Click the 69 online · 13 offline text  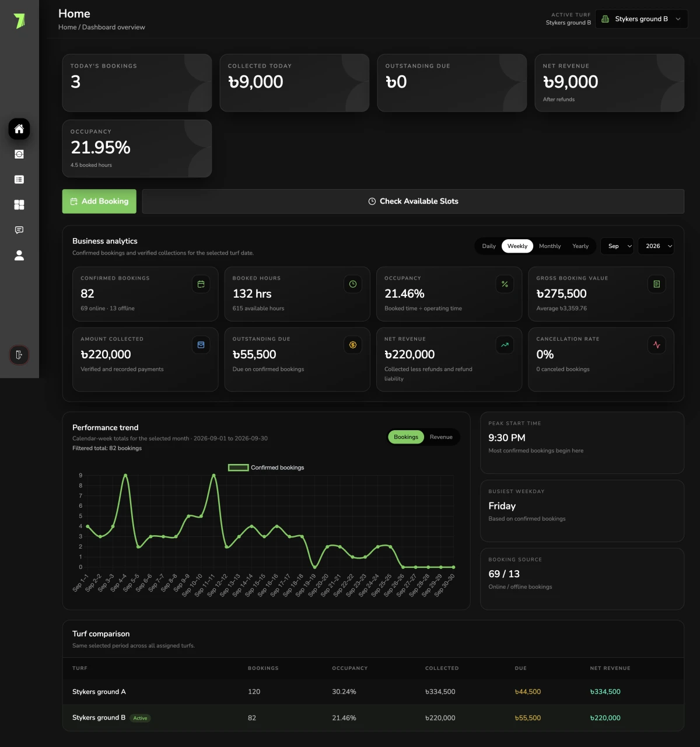[x=107, y=308]
